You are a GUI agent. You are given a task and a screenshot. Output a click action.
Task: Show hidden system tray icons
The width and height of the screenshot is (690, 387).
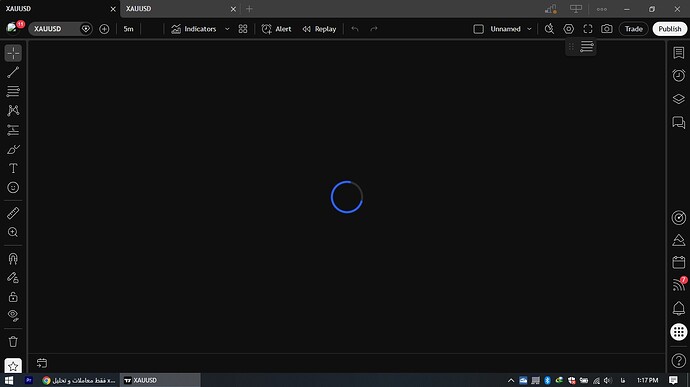[x=511, y=380]
